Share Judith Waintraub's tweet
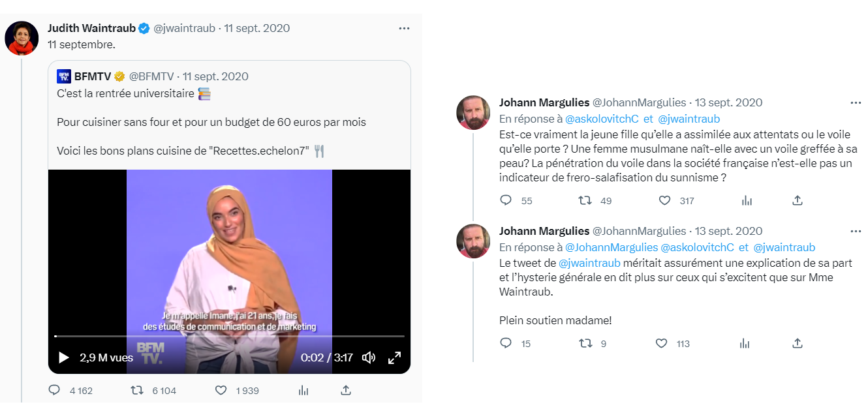 click(346, 390)
